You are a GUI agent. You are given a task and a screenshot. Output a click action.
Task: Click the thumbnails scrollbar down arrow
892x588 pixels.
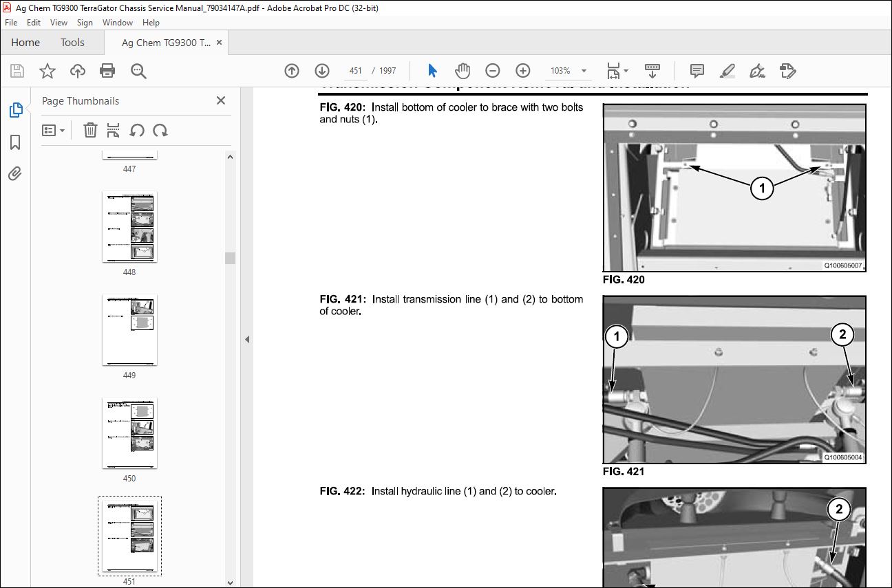231,582
